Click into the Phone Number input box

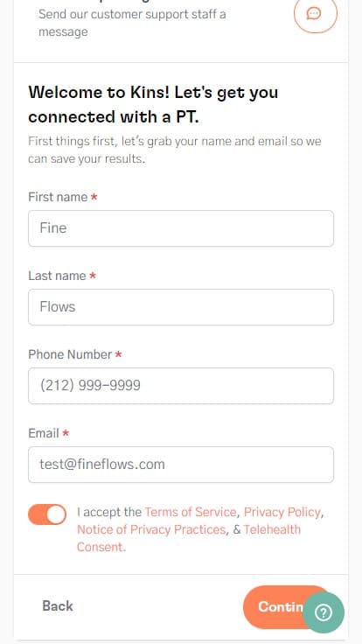[181, 386]
